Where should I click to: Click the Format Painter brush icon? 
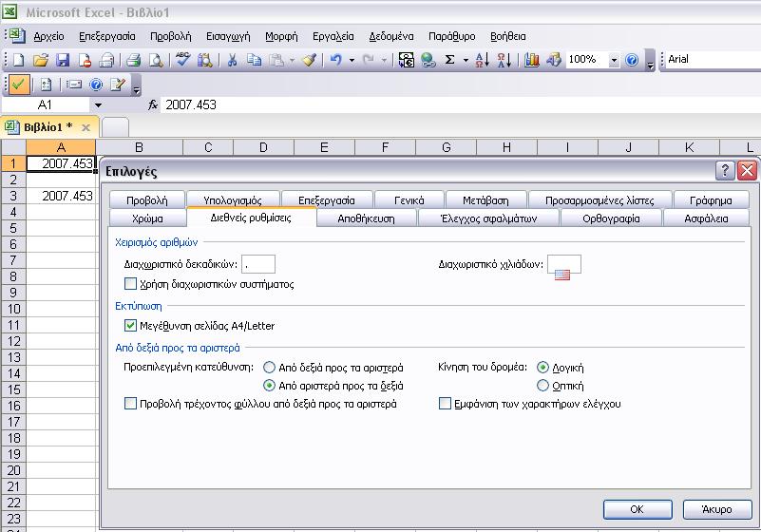pyautogui.click(x=309, y=60)
